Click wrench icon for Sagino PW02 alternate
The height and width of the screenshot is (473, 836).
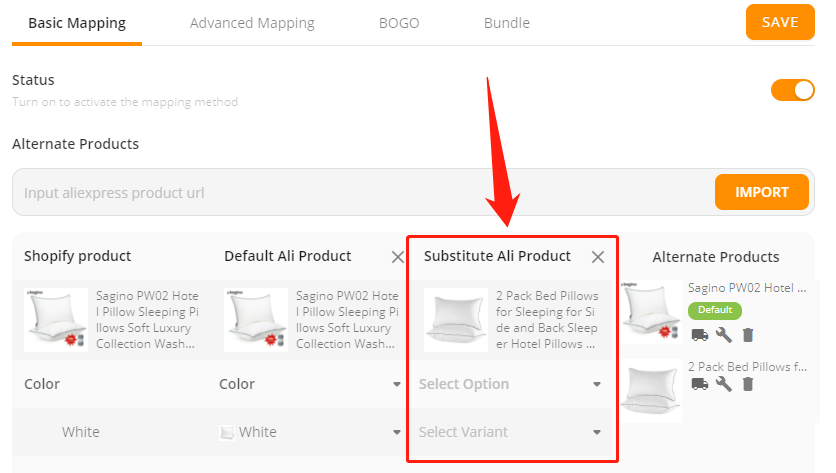point(724,335)
